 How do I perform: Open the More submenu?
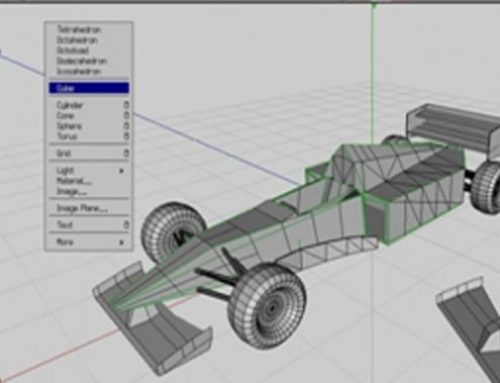point(89,242)
